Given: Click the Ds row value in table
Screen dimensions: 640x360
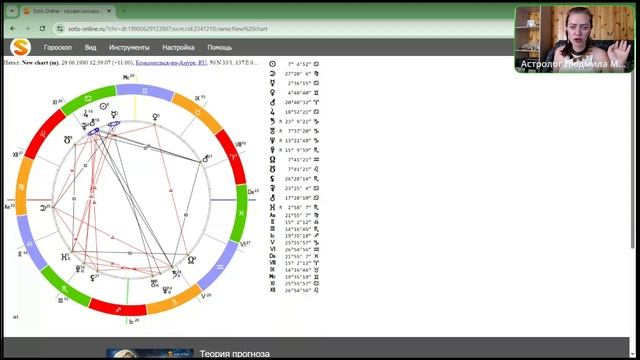Looking at the screenshot, I should click(298, 256).
